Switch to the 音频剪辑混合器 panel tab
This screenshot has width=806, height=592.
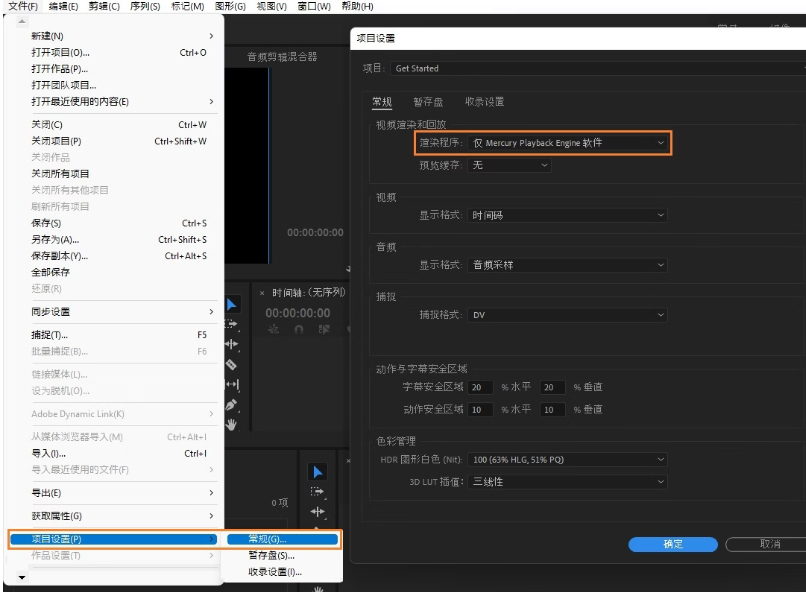[x=282, y=57]
